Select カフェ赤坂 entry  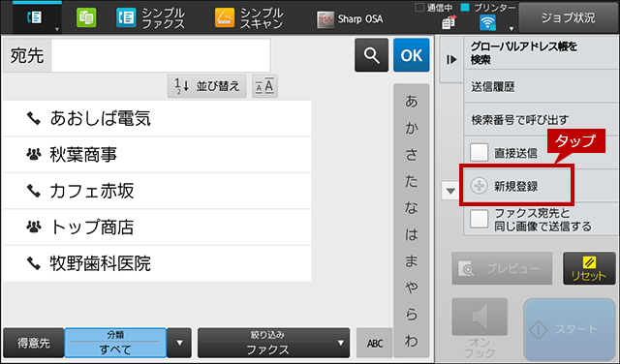point(157,191)
